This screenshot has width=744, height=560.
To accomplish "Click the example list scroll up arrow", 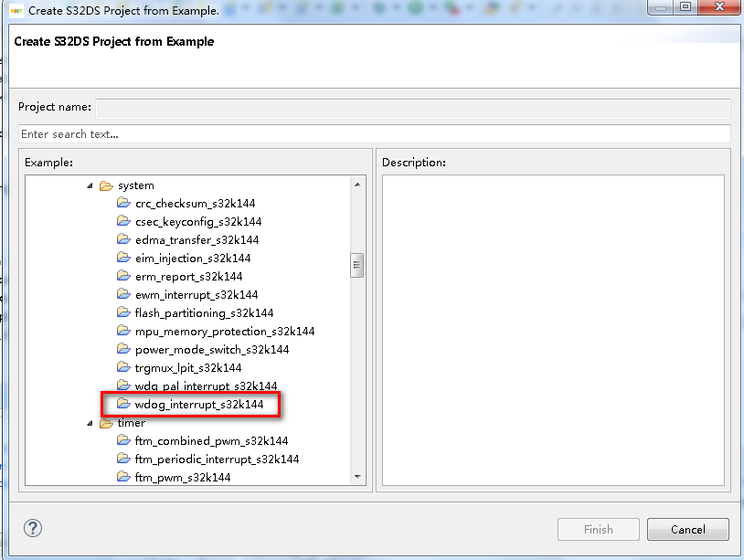I will pyautogui.click(x=357, y=185).
